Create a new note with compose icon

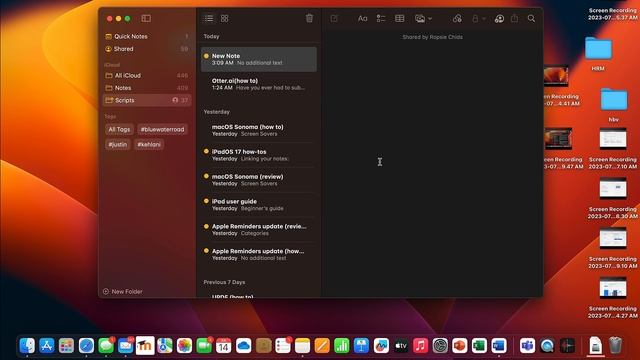coord(334,18)
